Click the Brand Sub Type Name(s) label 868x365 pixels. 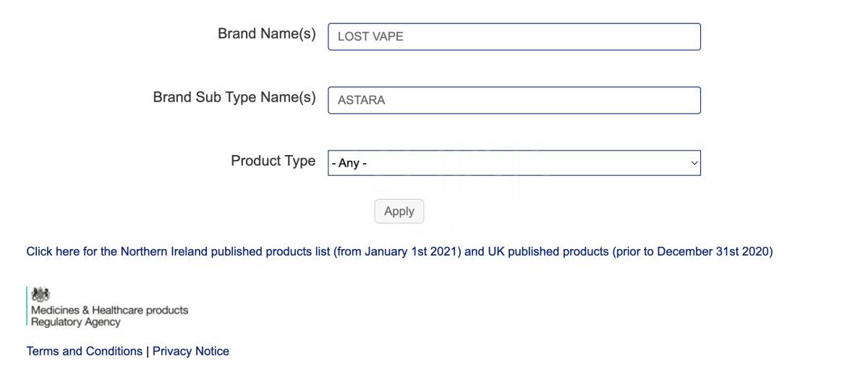pyautogui.click(x=234, y=97)
